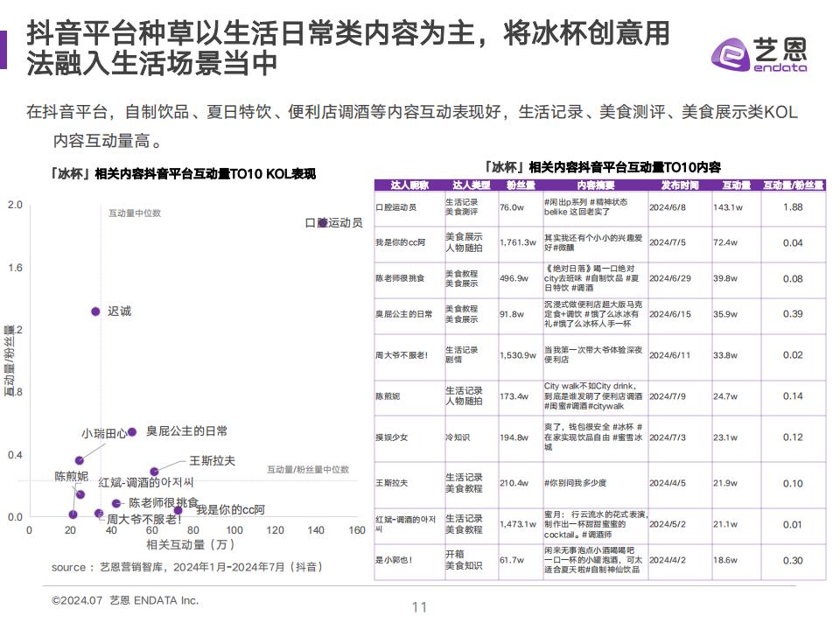Click the chart title ending in KOL表现
This screenshot has width=840, height=630.
tap(182, 174)
